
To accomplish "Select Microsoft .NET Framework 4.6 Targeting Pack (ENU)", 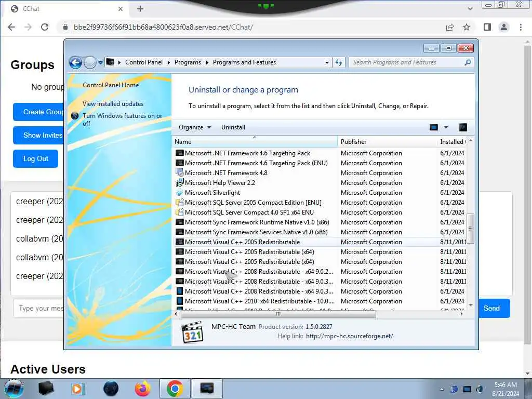I will tap(320, 163).
